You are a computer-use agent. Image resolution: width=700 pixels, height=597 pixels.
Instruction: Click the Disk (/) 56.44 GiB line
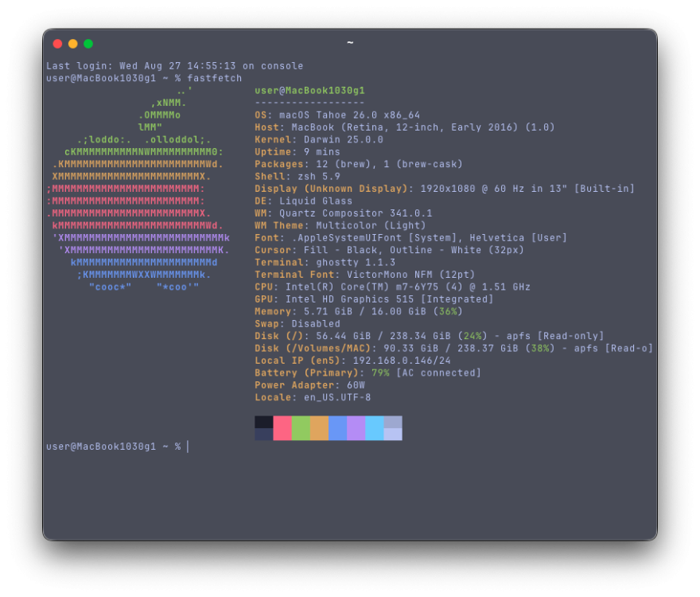[x=430, y=336]
